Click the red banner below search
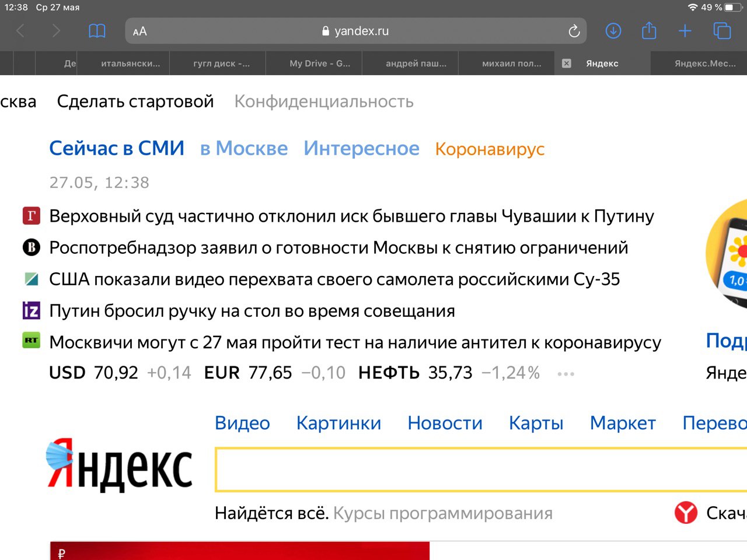 pyautogui.click(x=240, y=551)
